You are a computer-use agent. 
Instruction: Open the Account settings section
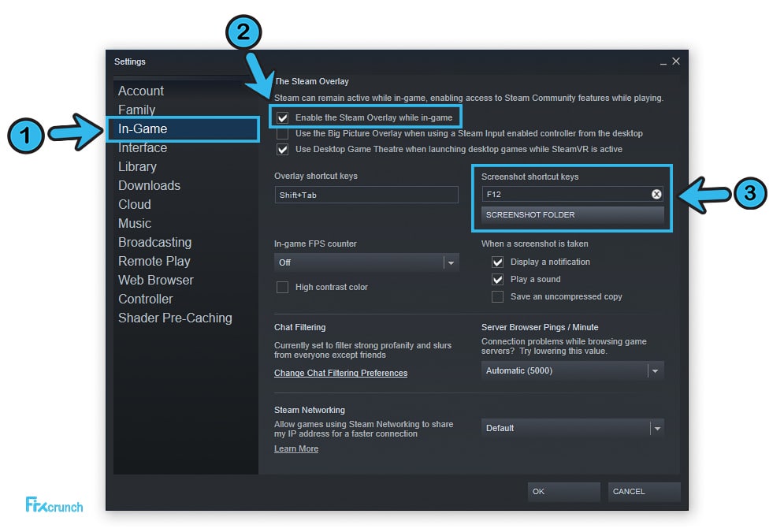coord(141,91)
